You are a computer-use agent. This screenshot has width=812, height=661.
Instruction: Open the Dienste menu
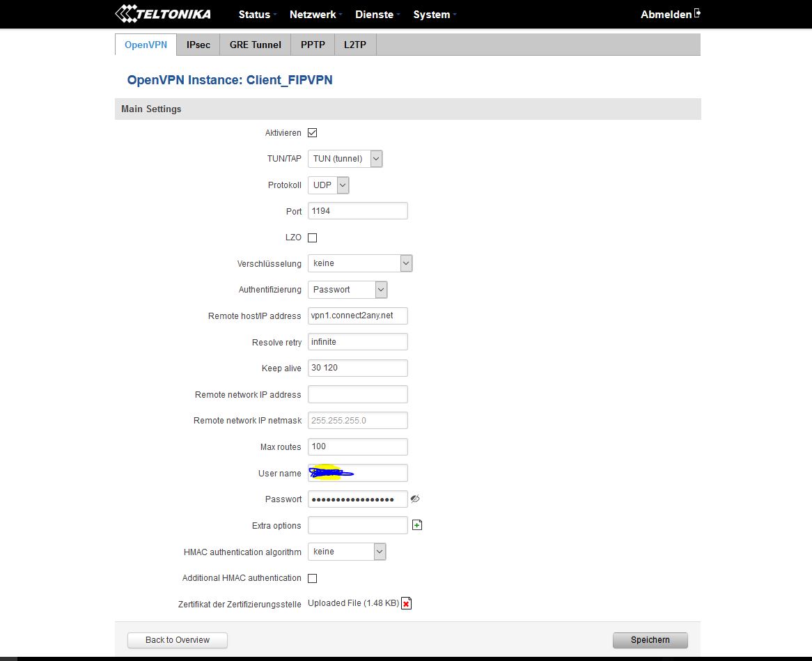click(374, 15)
